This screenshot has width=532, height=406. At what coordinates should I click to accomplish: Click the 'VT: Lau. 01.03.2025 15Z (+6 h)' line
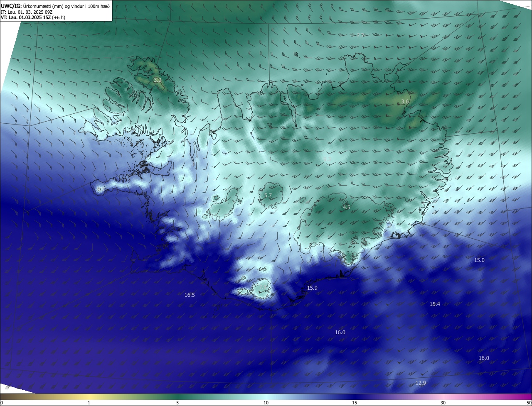[33, 17]
